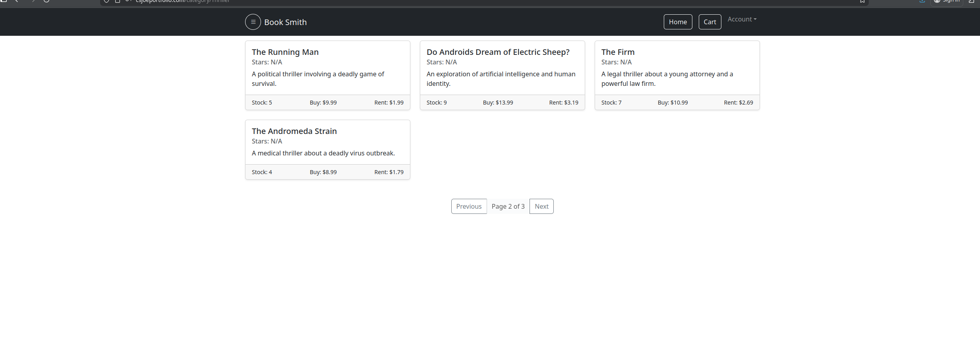This screenshot has width=980, height=355.
Task: Click Rent: $1.79 on The Andromeda Strain
Action: click(389, 172)
